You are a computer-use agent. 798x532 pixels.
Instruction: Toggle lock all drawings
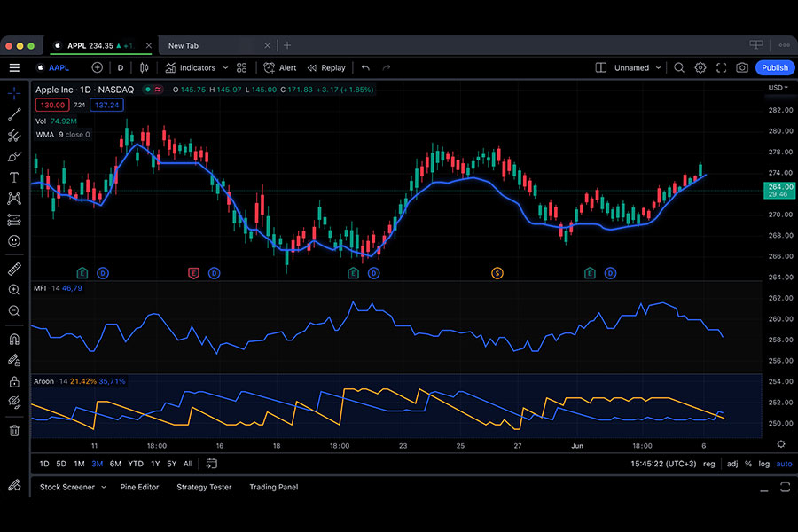(x=14, y=381)
